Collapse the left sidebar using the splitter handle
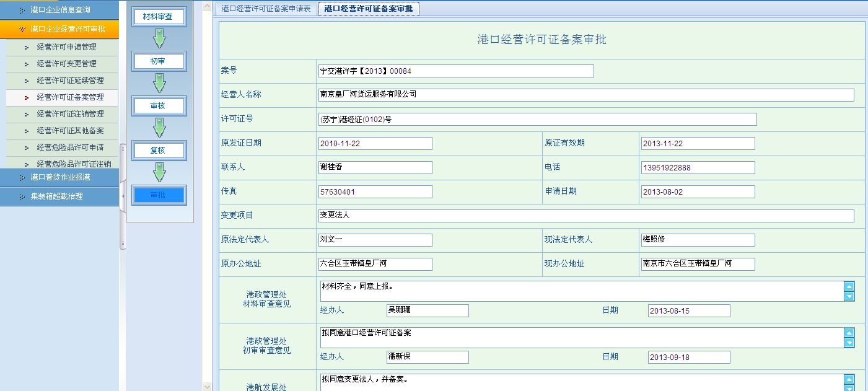Image resolution: width=868 pixels, height=391 pixels. coord(122,196)
